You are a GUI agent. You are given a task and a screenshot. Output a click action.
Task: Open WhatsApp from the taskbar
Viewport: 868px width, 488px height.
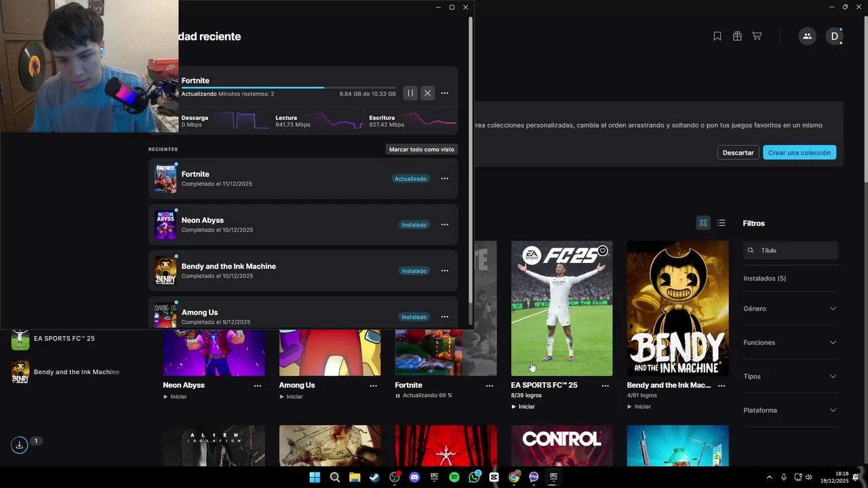tap(474, 477)
